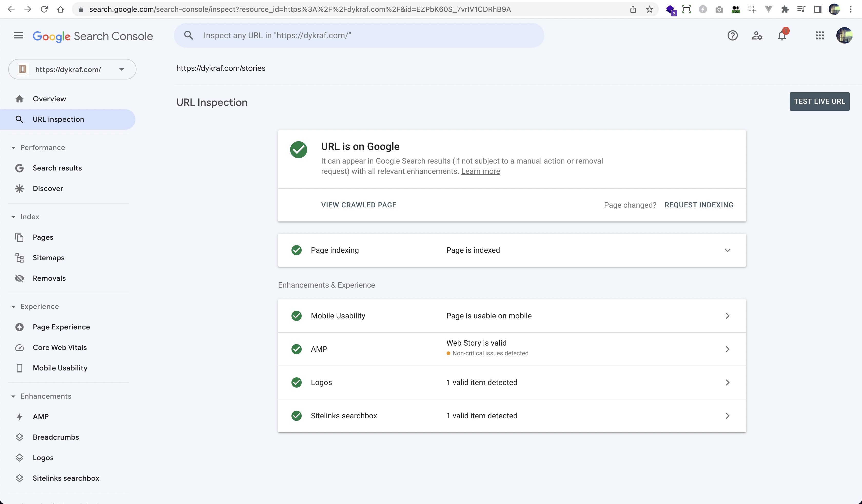Click Web Story is valid text
This screenshot has width=862, height=504.
click(476, 343)
